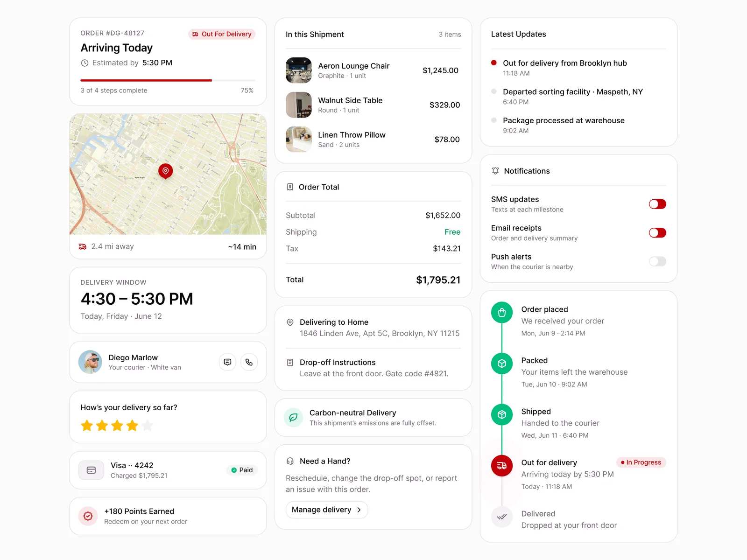Click the '~14 min' ETA text
The width and height of the screenshot is (747, 560).
[x=242, y=247]
